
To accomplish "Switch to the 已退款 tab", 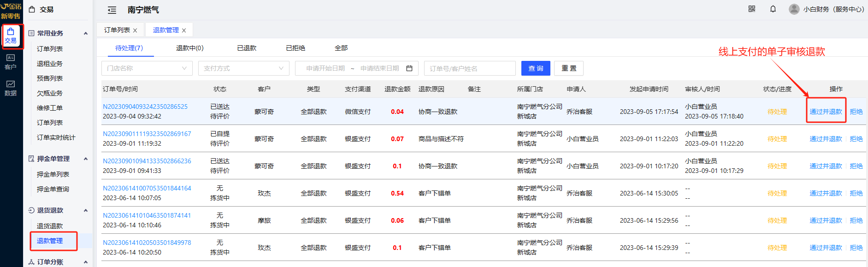I will [247, 48].
